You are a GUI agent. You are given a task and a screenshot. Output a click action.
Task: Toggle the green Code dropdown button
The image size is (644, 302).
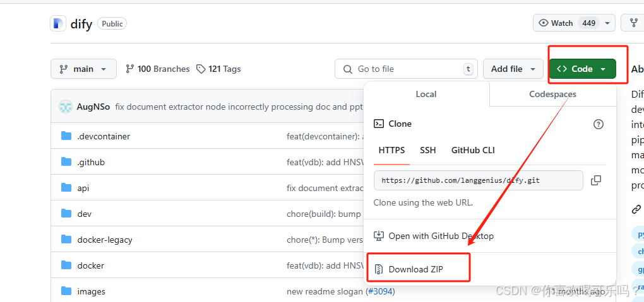pos(582,69)
